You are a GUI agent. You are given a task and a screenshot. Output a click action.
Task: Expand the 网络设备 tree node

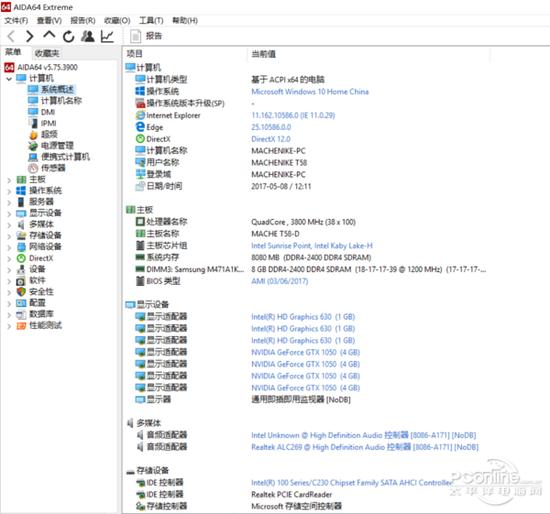pos(9,247)
